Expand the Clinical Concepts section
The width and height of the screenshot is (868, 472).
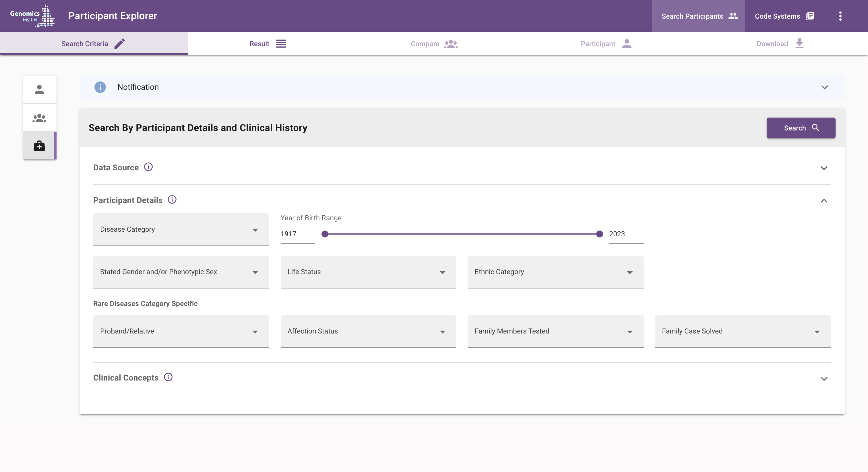pyautogui.click(x=824, y=379)
